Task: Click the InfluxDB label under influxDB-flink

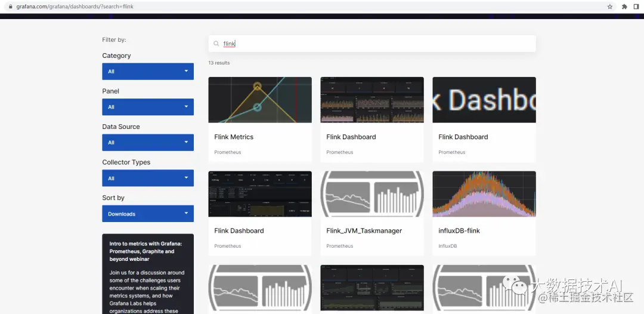Action: [448, 246]
